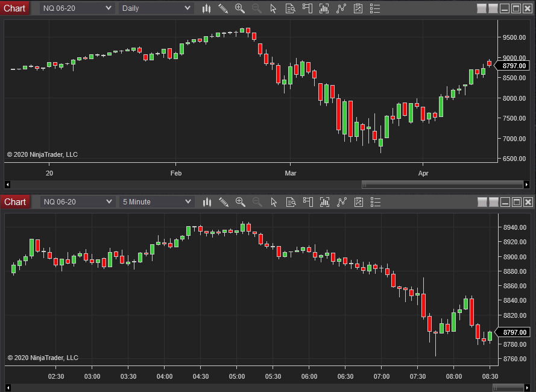Click the 8797.00 price marker on Daily chart
Image resolution: width=536 pixels, height=392 pixels.
coord(514,66)
